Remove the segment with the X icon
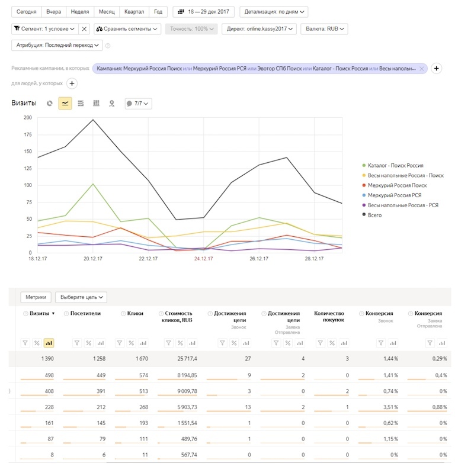The width and height of the screenshot is (474, 476). tap(84, 29)
